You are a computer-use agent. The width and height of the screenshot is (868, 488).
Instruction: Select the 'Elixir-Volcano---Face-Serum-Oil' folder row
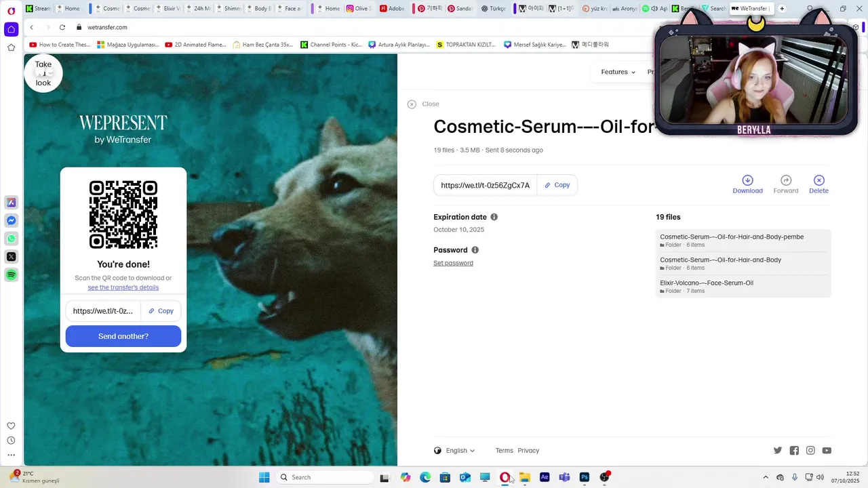pyautogui.click(x=743, y=287)
